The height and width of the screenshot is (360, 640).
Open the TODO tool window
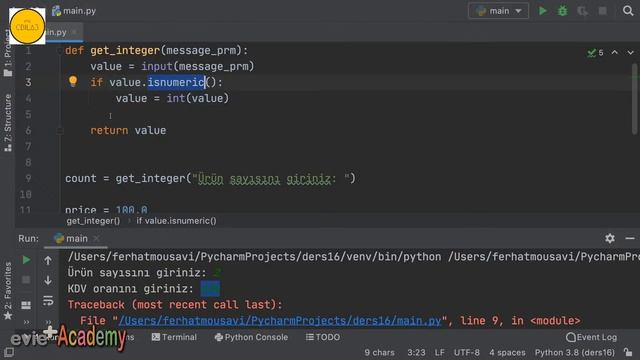pyautogui.click(x=323, y=337)
